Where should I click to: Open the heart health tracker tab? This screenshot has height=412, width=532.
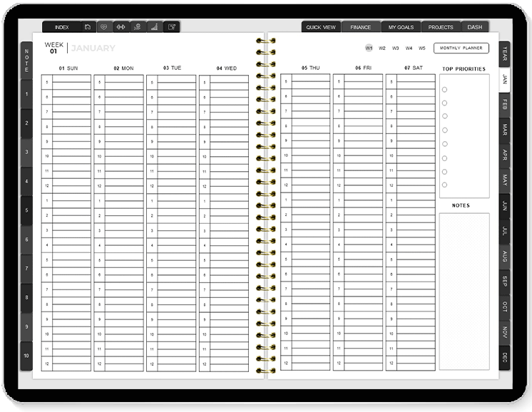click(x=104, y=27)
